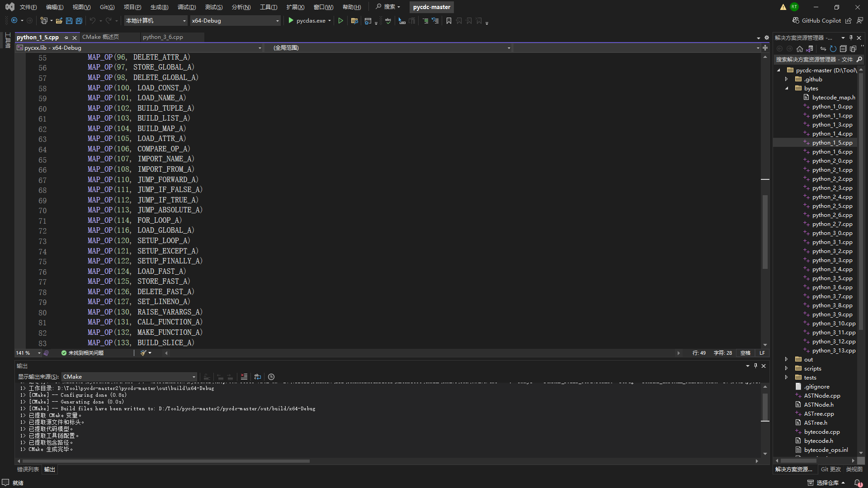Open the RT account avatar
Screen dimensions: 868x488
[x=794, y=7]
